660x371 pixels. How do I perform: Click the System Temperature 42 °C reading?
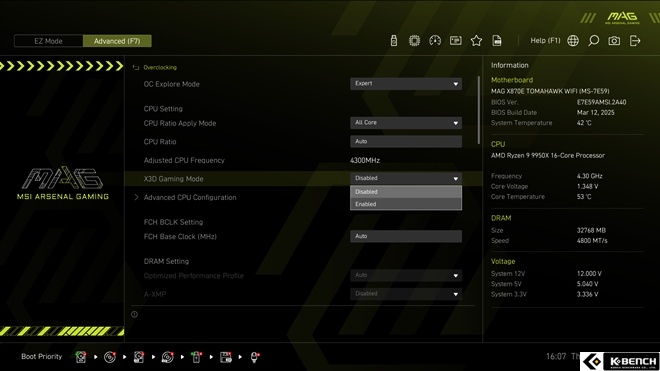(x=584, y=123)
